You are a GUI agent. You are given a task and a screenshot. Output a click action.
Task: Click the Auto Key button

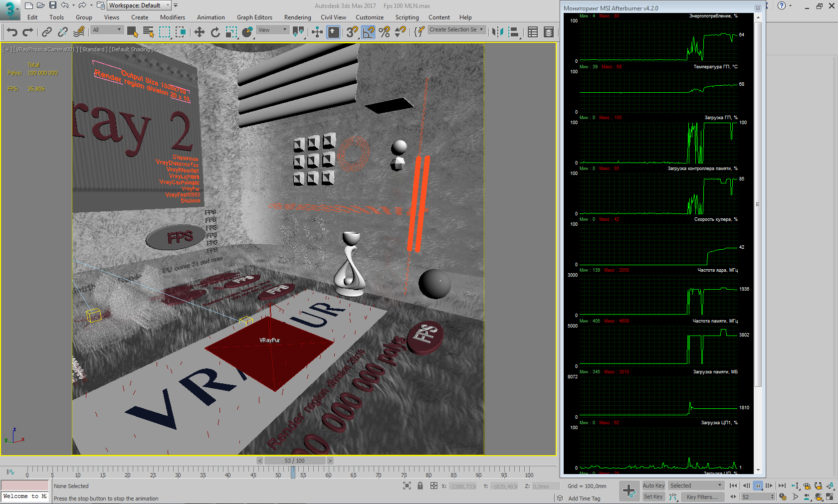point(653,486)
